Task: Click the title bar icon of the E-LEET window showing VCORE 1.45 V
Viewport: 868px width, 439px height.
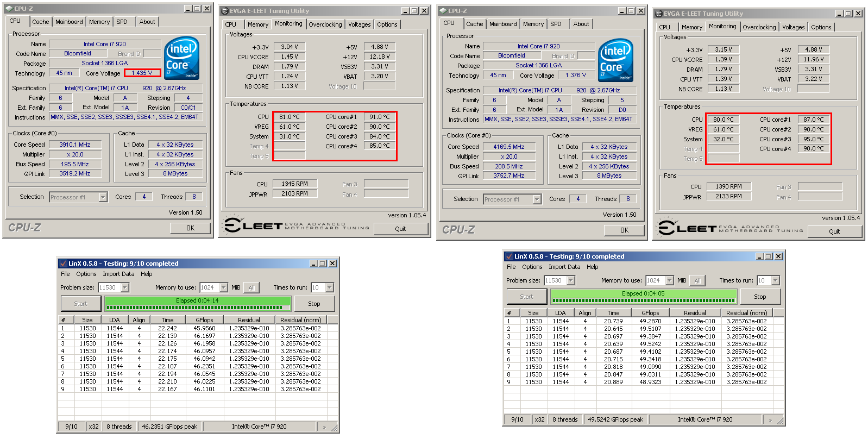Action: [x=225, y=11]
